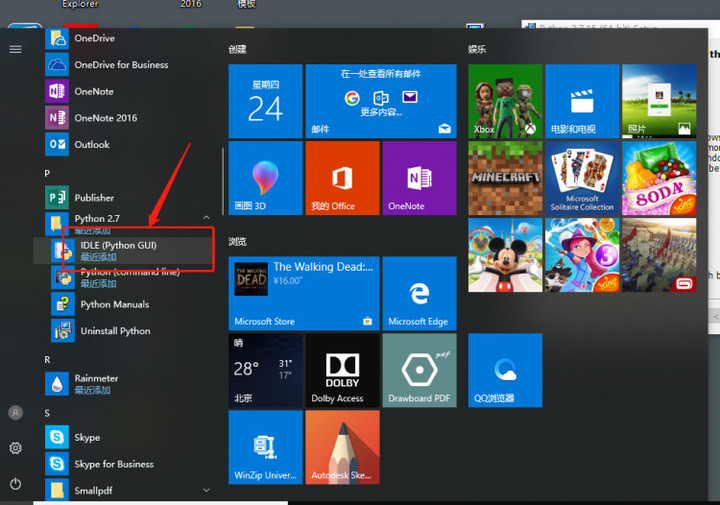This screenshot has height=505, width=720.
Task: Open the Photos tile
Action: (659, 101)
